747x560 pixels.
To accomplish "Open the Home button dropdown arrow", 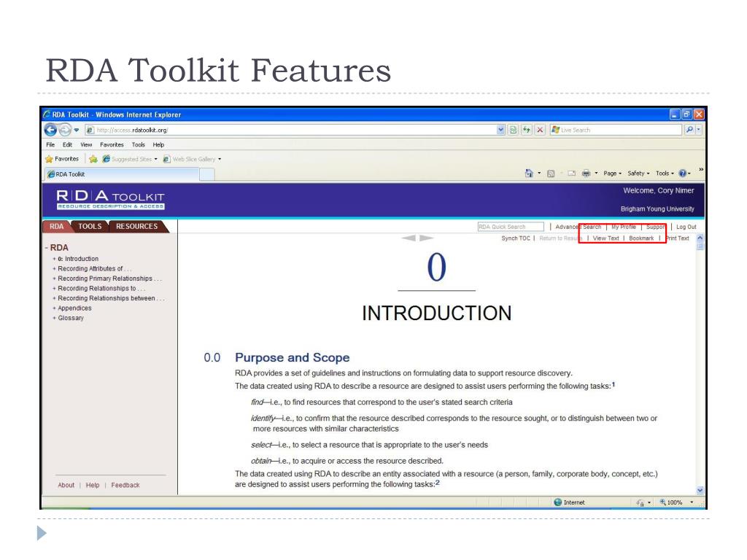I will 539,174.
